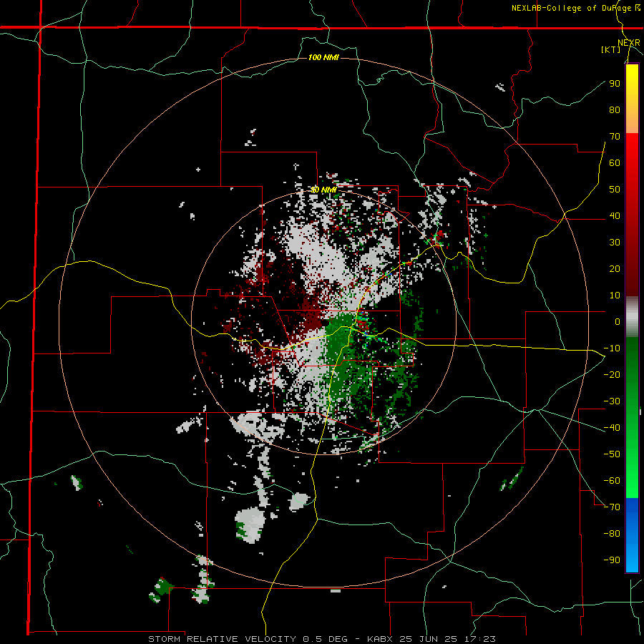Click the -40 value on velocity scale

point(612,428)
